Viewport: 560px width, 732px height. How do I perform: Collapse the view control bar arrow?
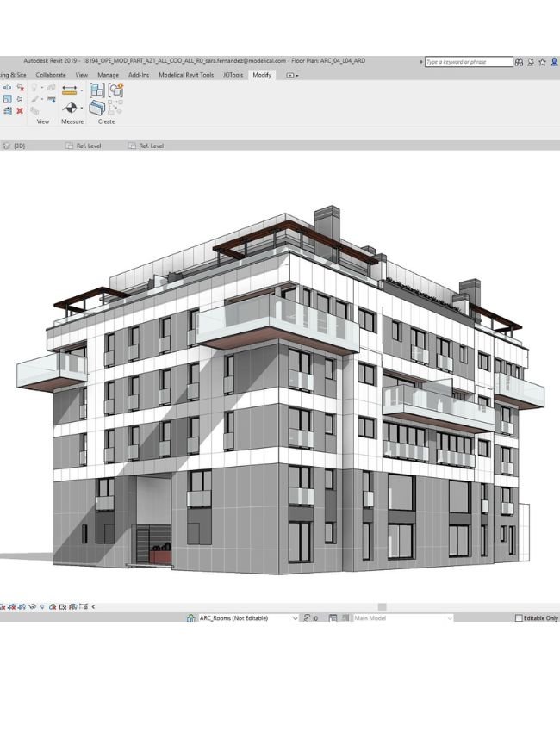tap(93, 607)
